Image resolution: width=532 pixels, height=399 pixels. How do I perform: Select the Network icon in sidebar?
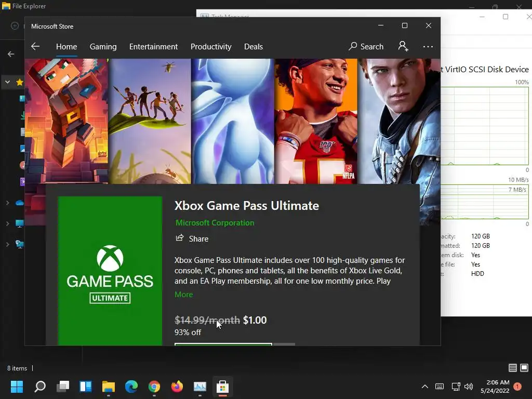20,244
